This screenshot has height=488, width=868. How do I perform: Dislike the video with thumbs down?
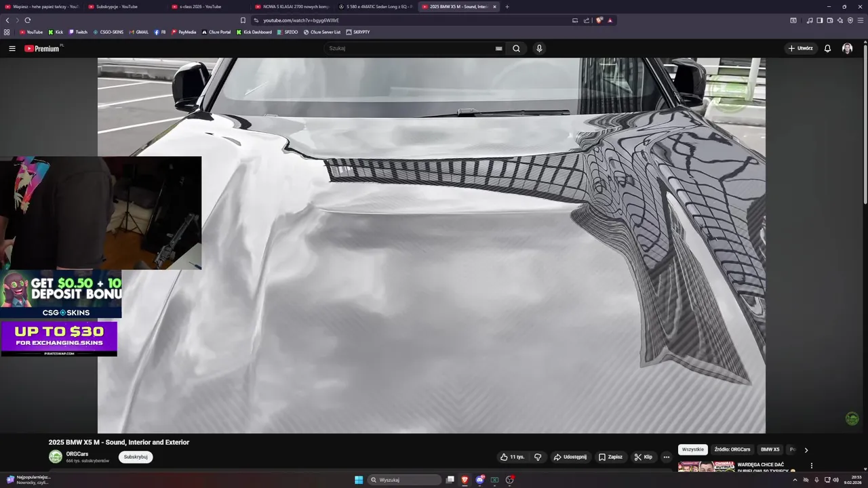(538, 457)
